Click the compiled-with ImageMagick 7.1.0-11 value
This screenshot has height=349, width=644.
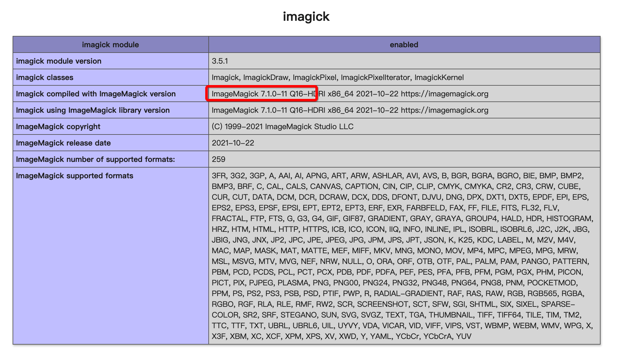(x=350, y=94)
